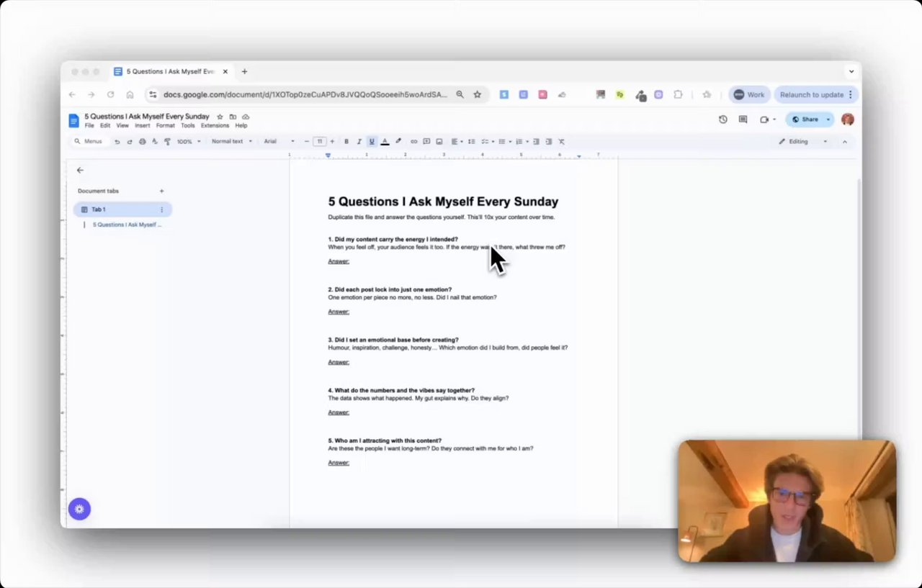922x588 pixels.
Task: Toggle italic formatting
Action: pos(359,142)
